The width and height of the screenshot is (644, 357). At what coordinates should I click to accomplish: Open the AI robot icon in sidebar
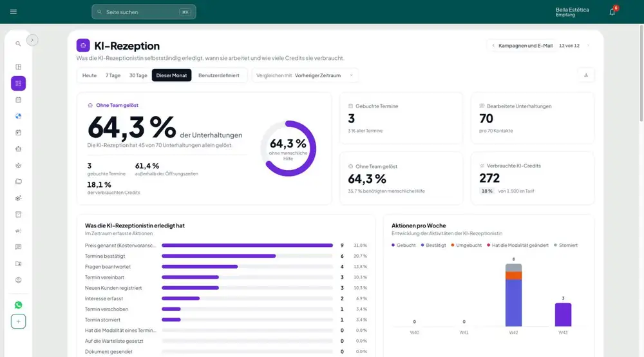click(19, 149)
